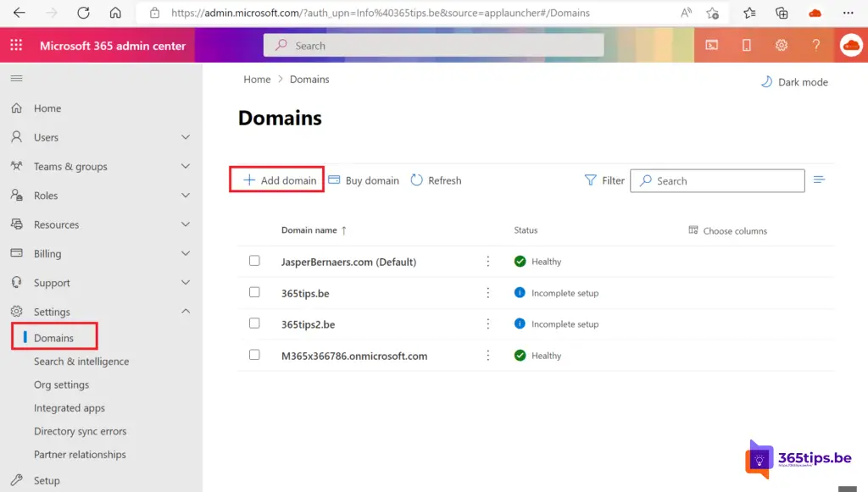868x492 pixels.
Task: Open Directory sync errors
Action: [81, 431]
